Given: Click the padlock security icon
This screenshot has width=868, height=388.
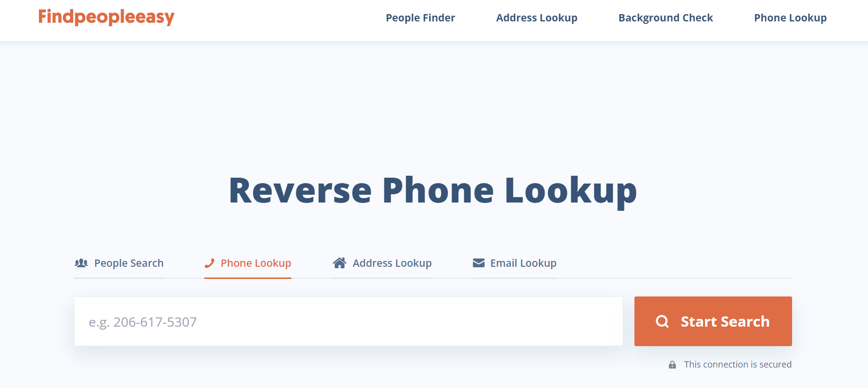Looking at the screenshot, I should click(x=672, y=365).
